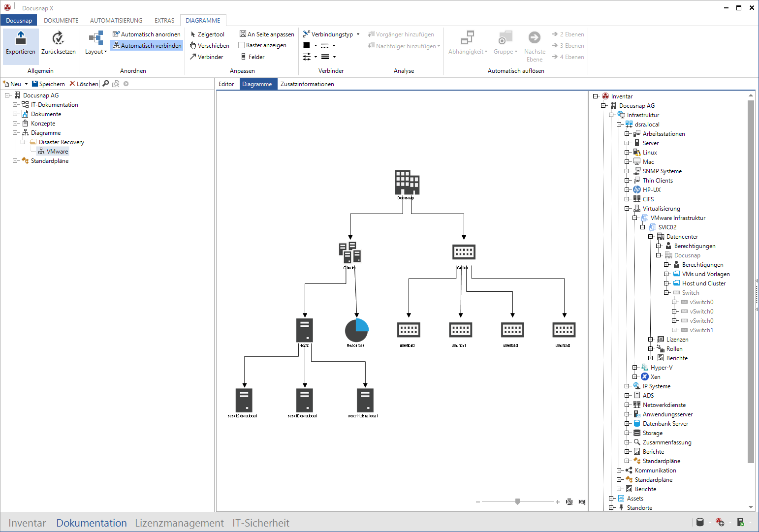Click the sesx12.dsra.local server icon
Image resolution: width=759 pixels, height=532 pixels.
[x=244, y=400]
